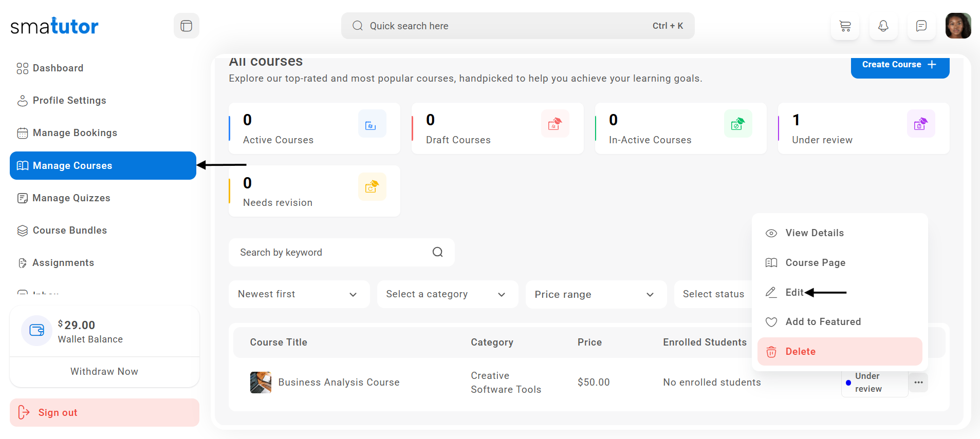The width and height of the screenshot is (980, 439).
Task: Click the user profile avatar
Action: (x=958, y=26)
